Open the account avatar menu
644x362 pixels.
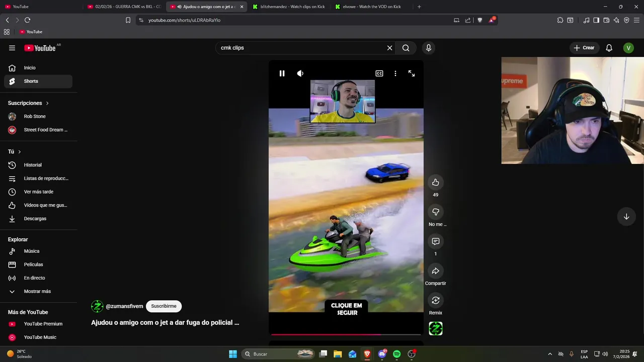(628, 48)
